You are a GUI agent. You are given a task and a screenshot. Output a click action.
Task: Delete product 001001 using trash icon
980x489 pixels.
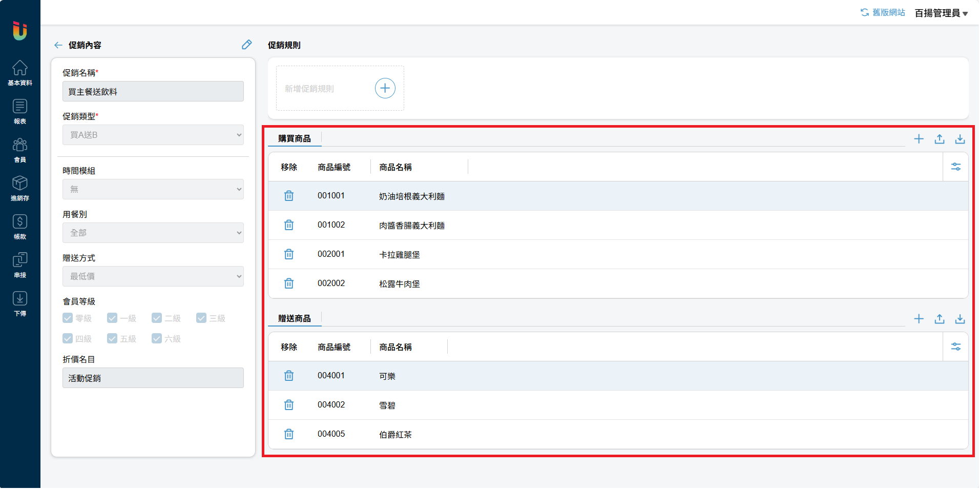pyautogui.click(x=289, y=196)
